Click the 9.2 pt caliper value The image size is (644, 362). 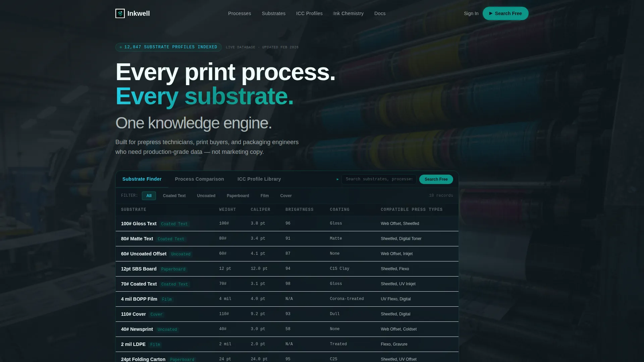pyautogui.click(x=258, y=314)
